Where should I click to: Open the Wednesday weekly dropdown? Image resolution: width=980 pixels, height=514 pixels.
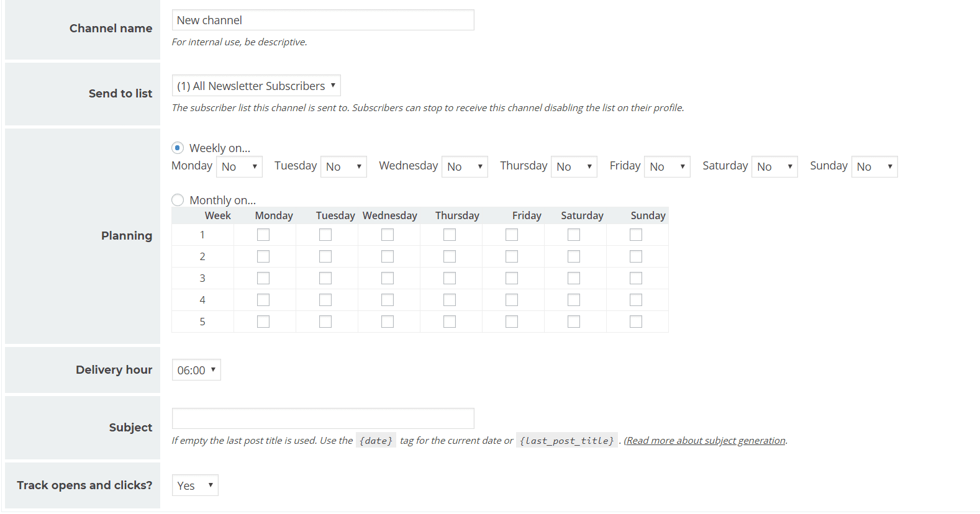(x=465, y=166)
